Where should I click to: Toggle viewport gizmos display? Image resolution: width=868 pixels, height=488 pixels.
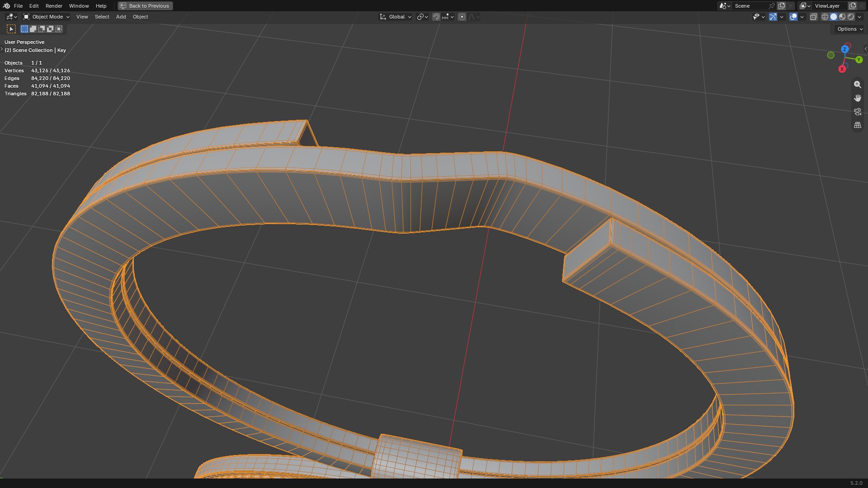click(773, 17)
